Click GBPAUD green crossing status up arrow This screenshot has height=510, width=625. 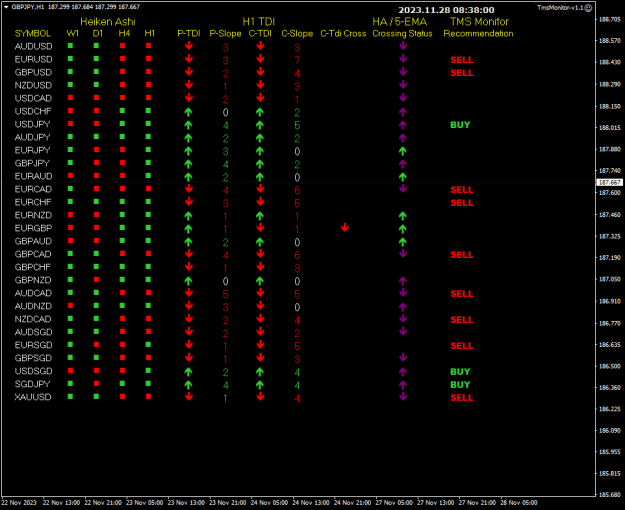(403, 242)
